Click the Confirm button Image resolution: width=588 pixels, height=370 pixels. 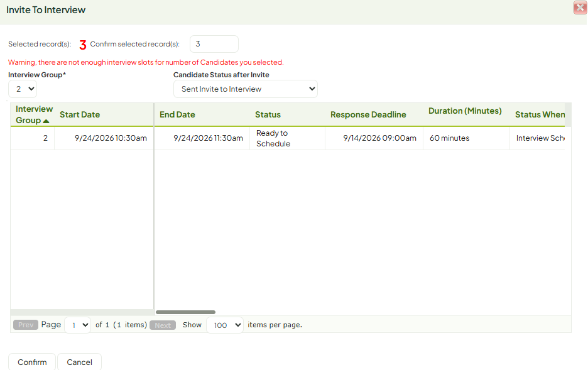[32, 362]
